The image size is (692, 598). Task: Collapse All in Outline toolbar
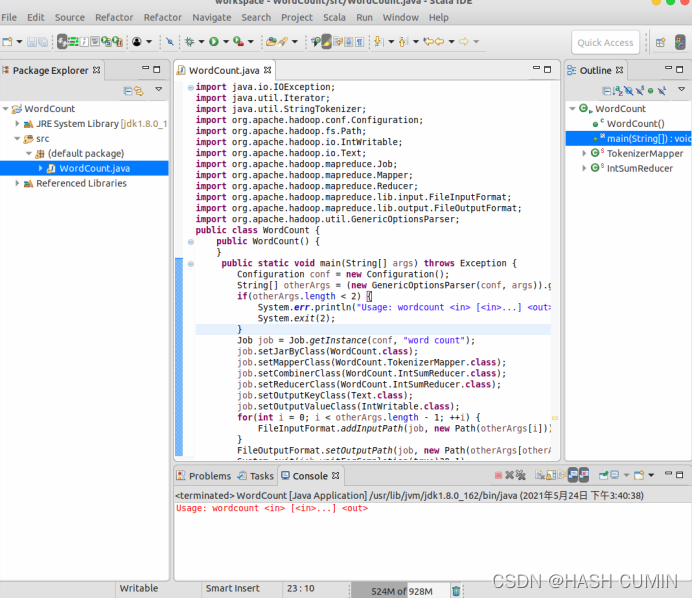607,91
